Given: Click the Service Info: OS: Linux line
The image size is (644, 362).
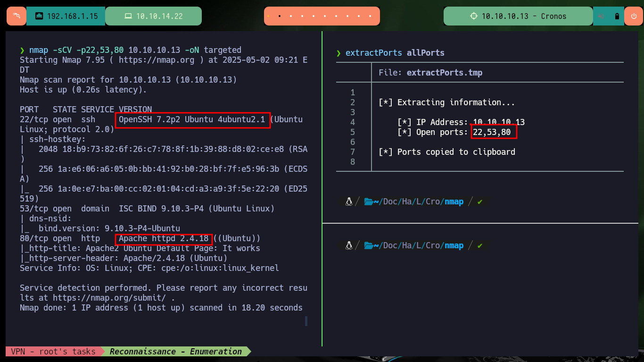Looking at the screenshot, I should point(149,268).
